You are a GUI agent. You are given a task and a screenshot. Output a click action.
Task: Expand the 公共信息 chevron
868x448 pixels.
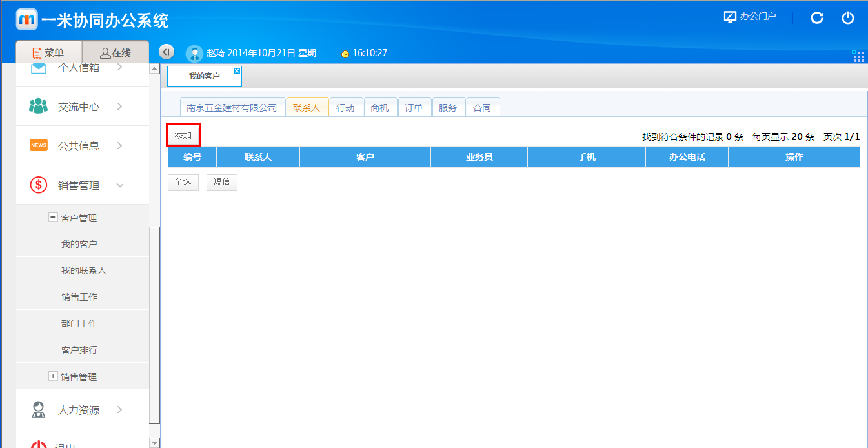click(x=119, y=146)
